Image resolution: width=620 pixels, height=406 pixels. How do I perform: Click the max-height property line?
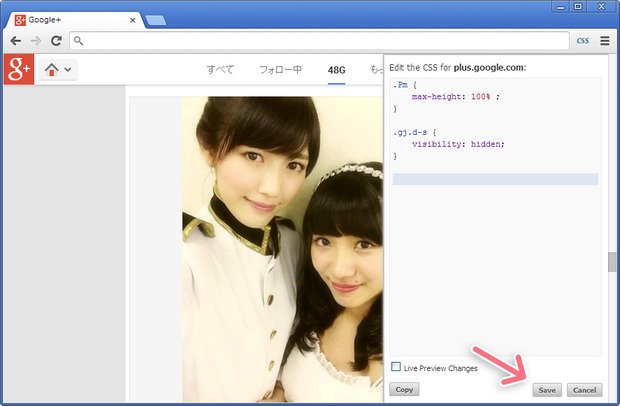(455, 97)
